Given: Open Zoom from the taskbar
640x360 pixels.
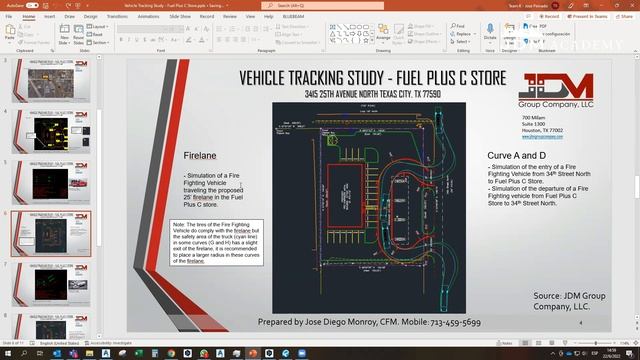Looking at the screenshot, I should coord(302,353).
